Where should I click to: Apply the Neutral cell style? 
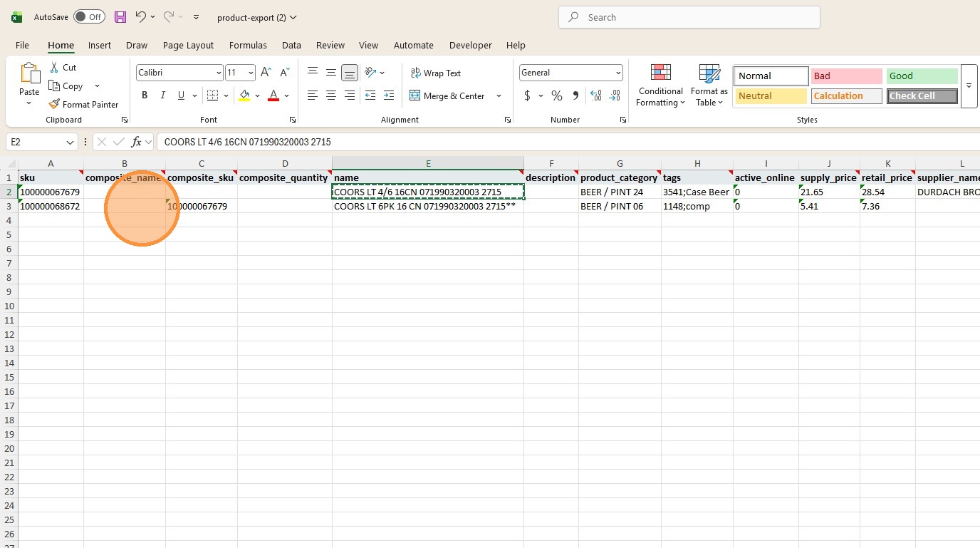click(771, 95)
